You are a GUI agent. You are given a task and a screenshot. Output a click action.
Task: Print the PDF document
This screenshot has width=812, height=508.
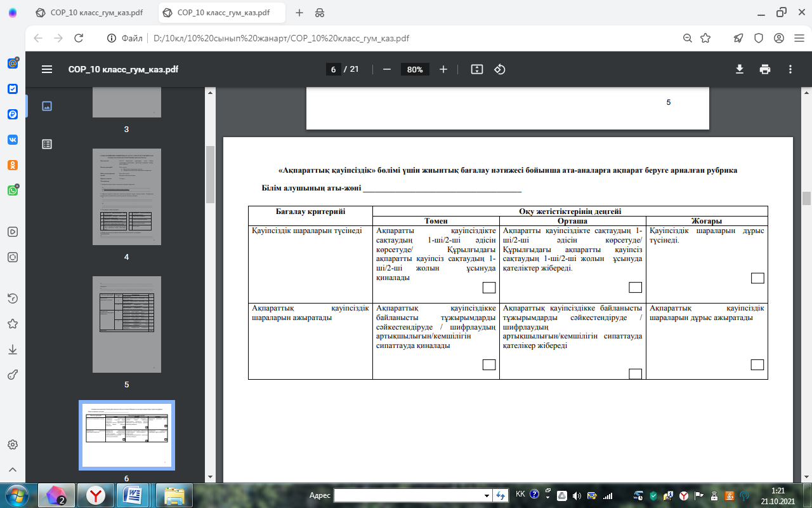pos(765,69)
